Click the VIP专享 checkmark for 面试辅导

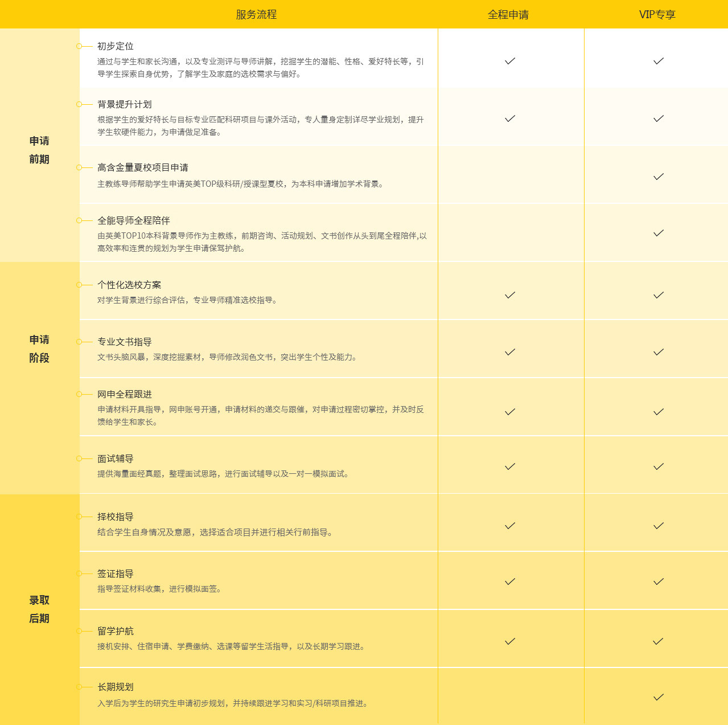point(659,466)
